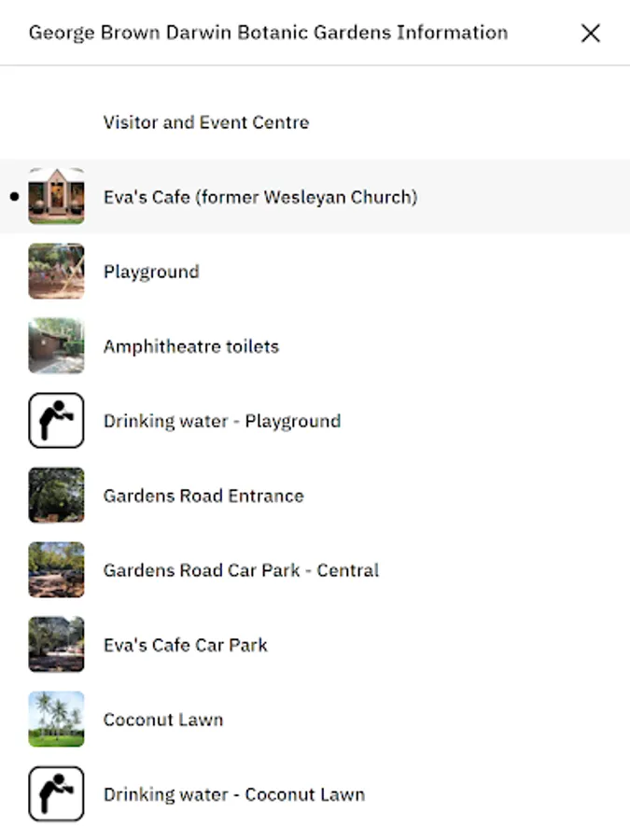Open Eva's Cafe (former Wesleyan Church) entry
630x840 pixels.
pyautogui.click(x=260, y=197)
